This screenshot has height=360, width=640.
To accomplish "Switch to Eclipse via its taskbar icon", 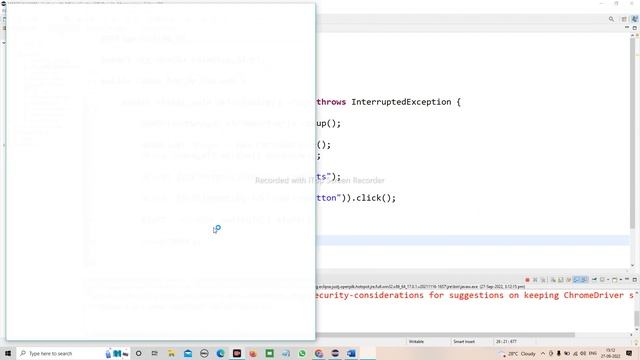I will click(x=335, y=353).
